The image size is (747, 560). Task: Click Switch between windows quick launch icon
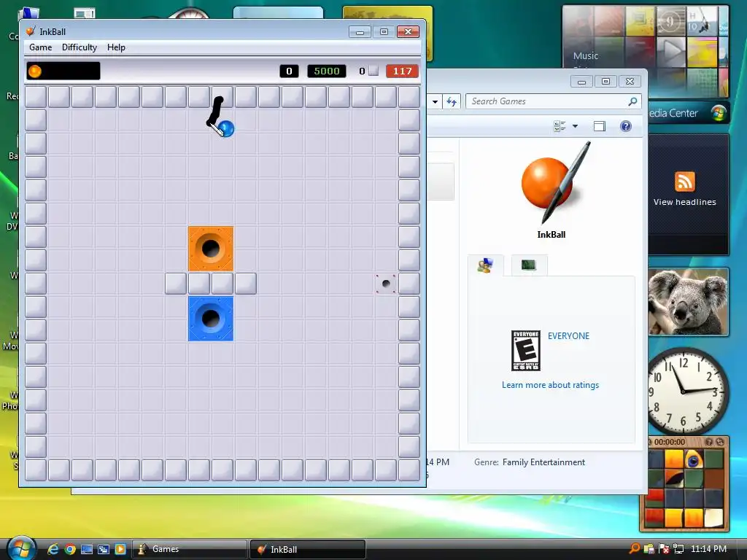point(104,549)
